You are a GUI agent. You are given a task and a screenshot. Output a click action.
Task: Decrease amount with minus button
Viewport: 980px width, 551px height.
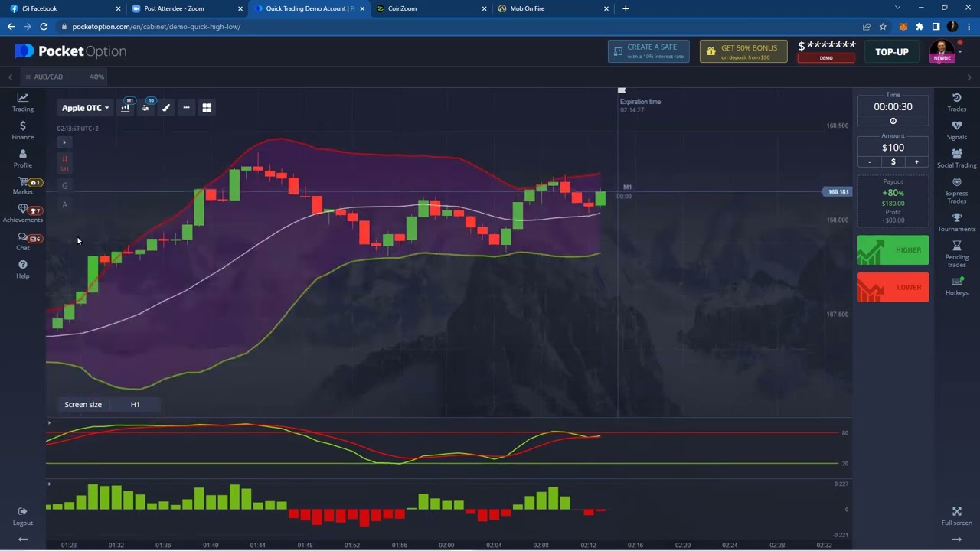pyautogui.click(x=869, y=161)
